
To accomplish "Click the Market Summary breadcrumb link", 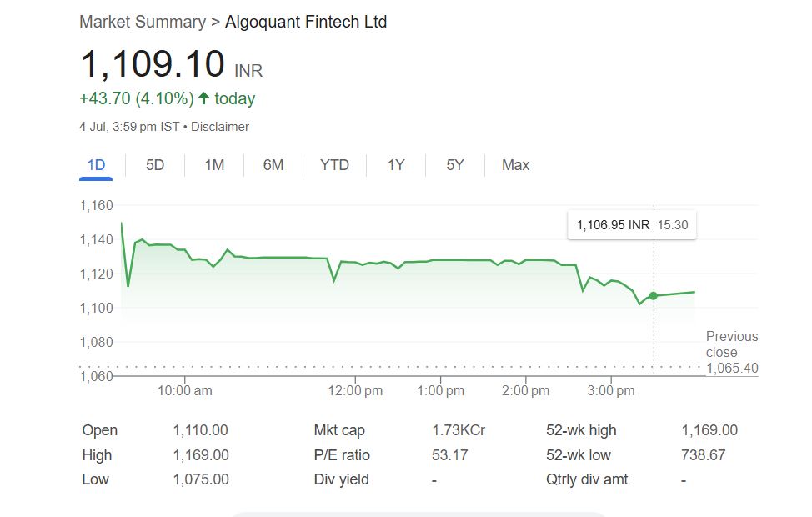I will (x=142, y=22).
